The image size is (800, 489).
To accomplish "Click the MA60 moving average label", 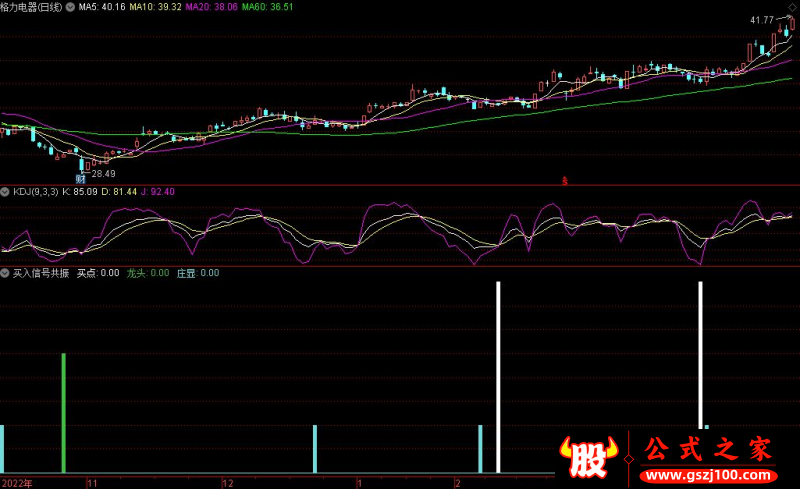I will [x=273, y=7].
